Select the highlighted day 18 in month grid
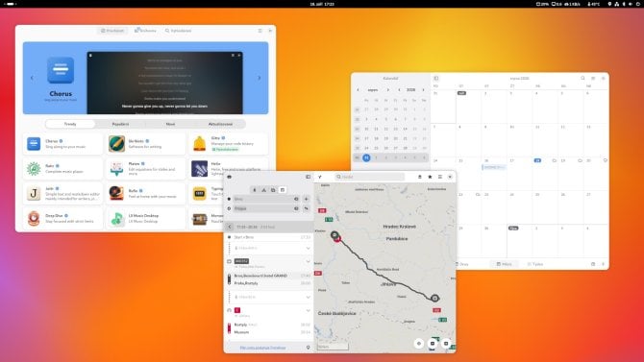Image resolution: width=644 pixels, height=362 pixels. pyautogui.click(x=537, y=160)
